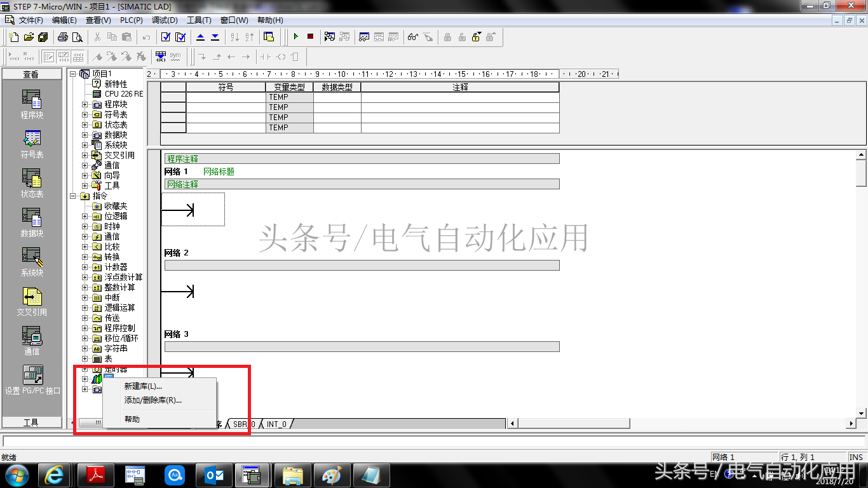Open status chart glasses icon
868x488 pixels.
pos(413,37)
